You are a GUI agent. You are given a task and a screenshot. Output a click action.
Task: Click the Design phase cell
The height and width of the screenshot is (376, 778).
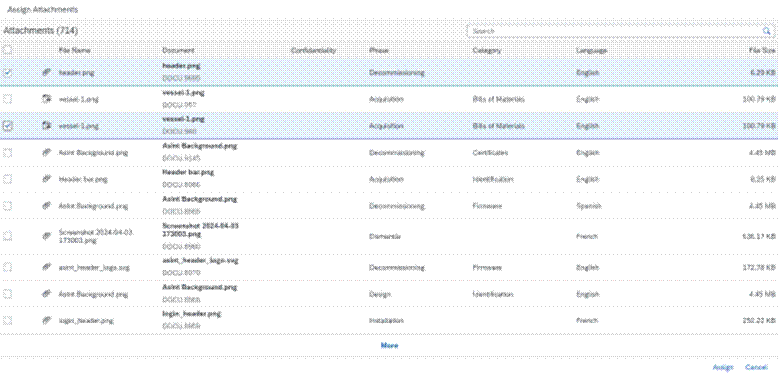click(x=380, y=294)
